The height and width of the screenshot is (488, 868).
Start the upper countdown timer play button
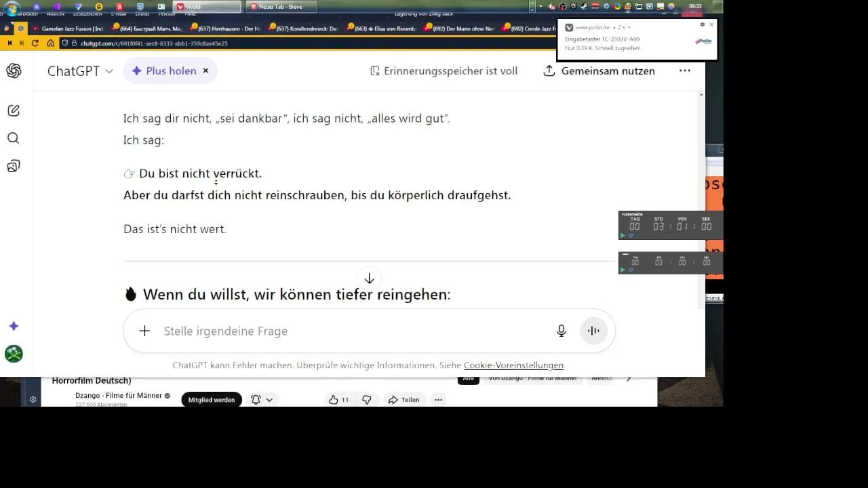[623, 235]
